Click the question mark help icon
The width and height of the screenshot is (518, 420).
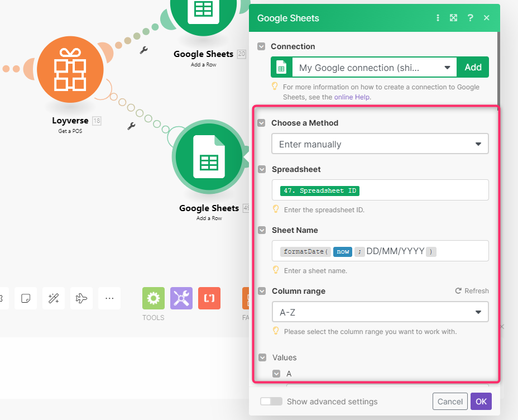pyautogui.click(x=470, y=18)
